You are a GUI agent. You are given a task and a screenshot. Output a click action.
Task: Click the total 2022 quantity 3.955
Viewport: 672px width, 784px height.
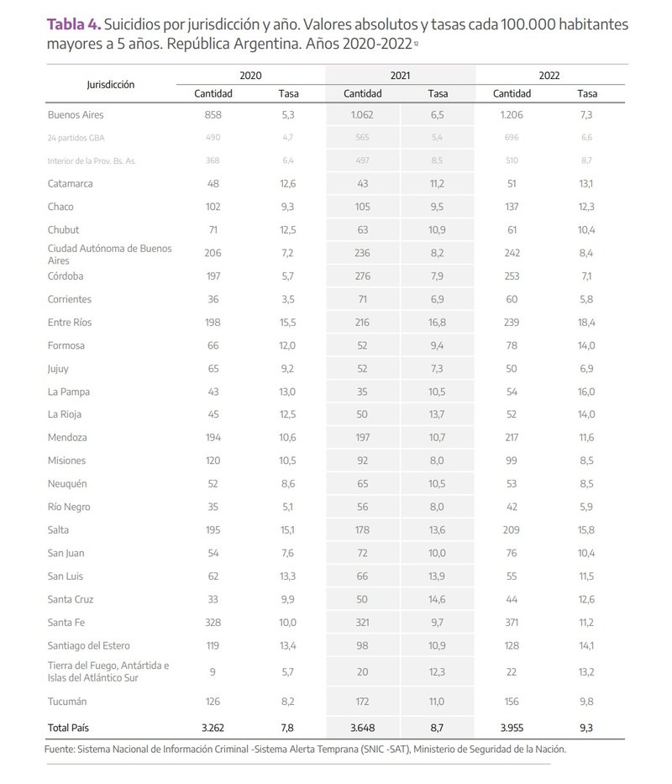click(x=512, y=724)
